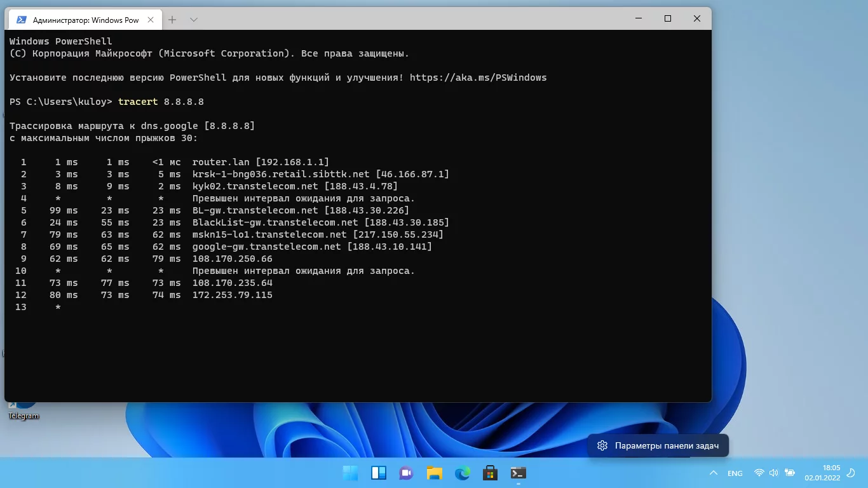Launch Teams Chat from the taskbar
Screen dimensions: 868x488
pyautogui.click(x=407, y=473)
